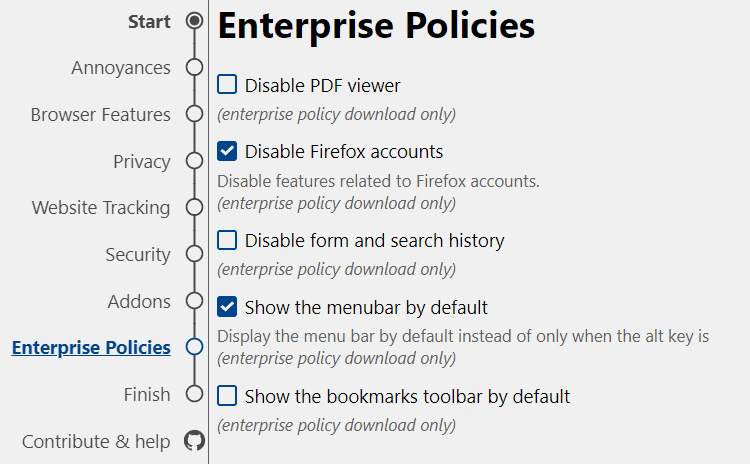Image resolution: width=750 pixels, height=464 pixels.
Task: Select the Privacy step circle marker
Action: [195, 161]
